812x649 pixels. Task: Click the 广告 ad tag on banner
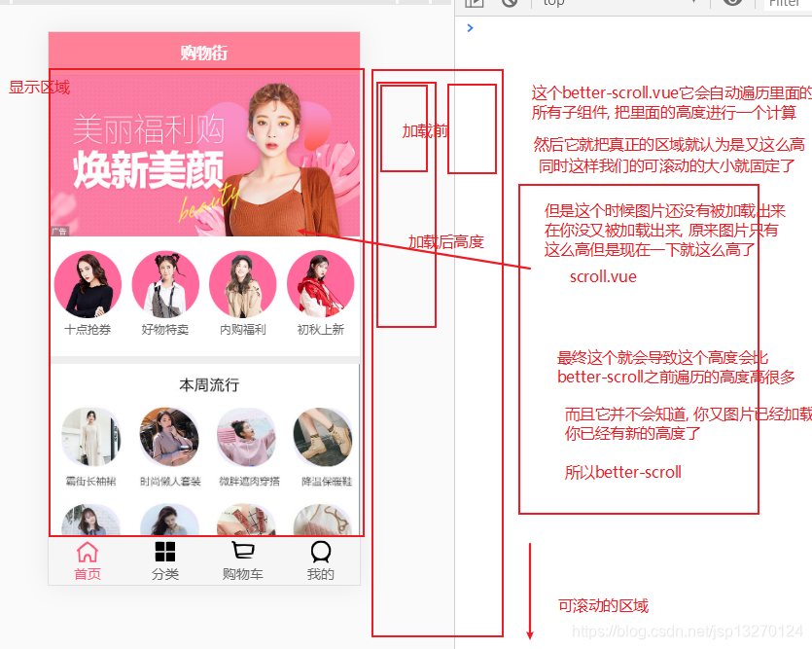(59, 231)
